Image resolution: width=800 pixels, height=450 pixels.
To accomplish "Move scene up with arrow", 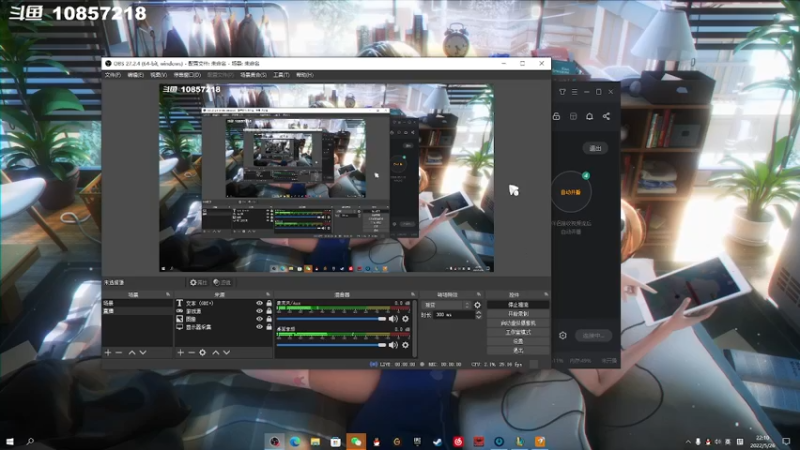I will pos(132,353).
